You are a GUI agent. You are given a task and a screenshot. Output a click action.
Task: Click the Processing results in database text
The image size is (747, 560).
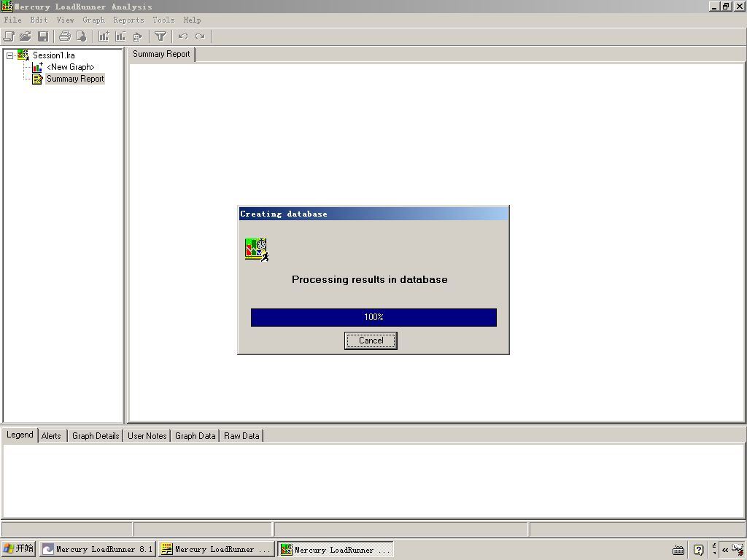[x=370, y=279]
